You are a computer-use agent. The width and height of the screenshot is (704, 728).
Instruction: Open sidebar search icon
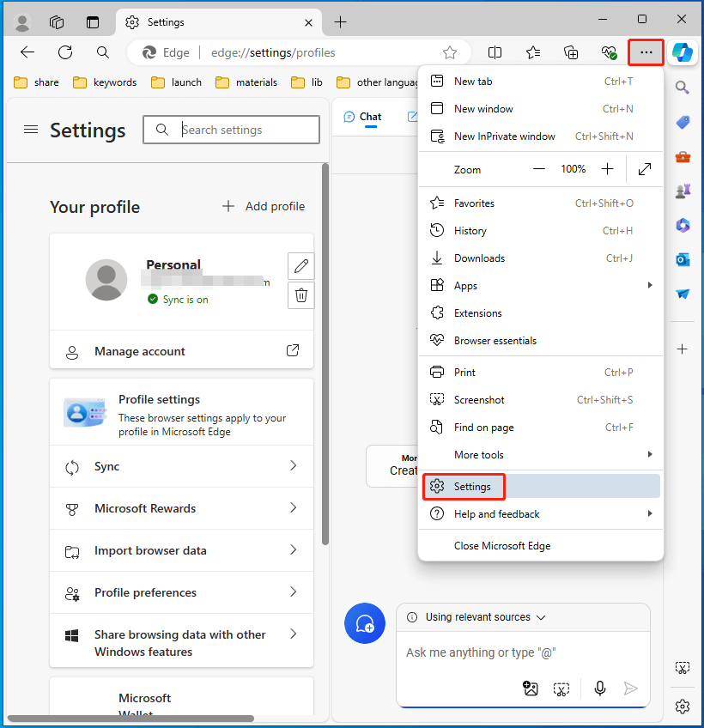pyautogui.click(x=683, y=88)
